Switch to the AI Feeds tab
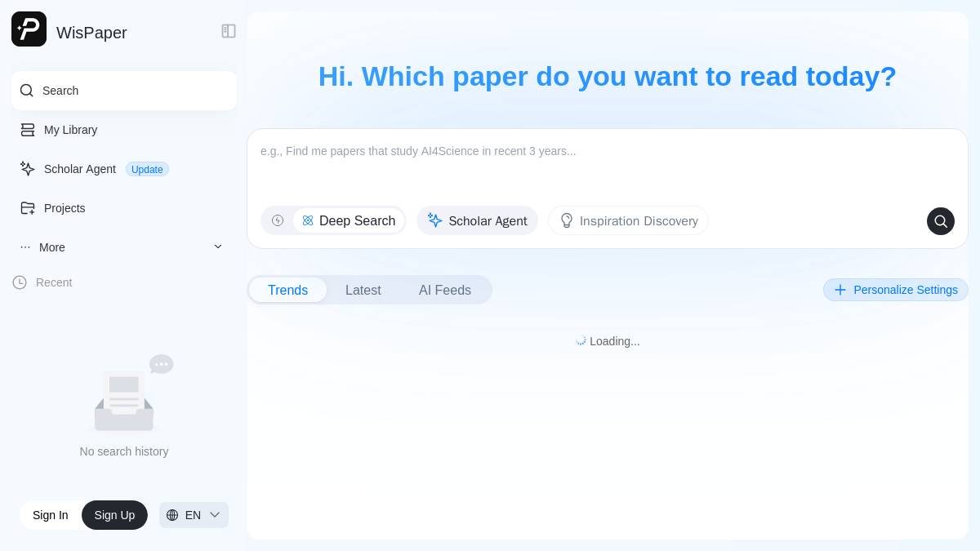Viewport: 980px width, 551px height. point(445,290)
